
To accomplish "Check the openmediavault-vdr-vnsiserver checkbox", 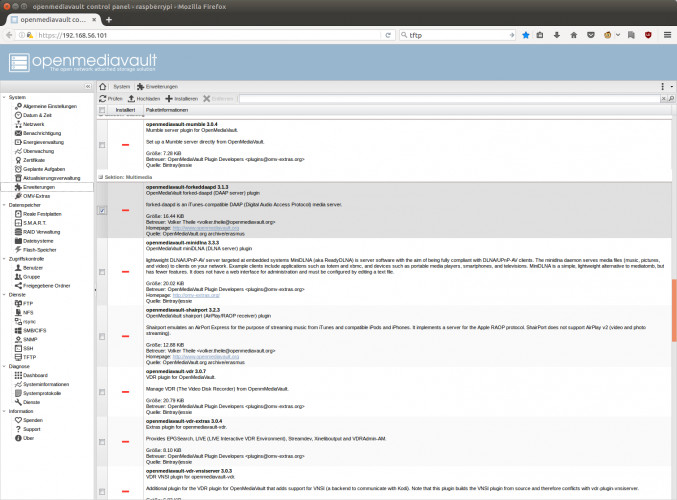I will (x=102, y=492).
